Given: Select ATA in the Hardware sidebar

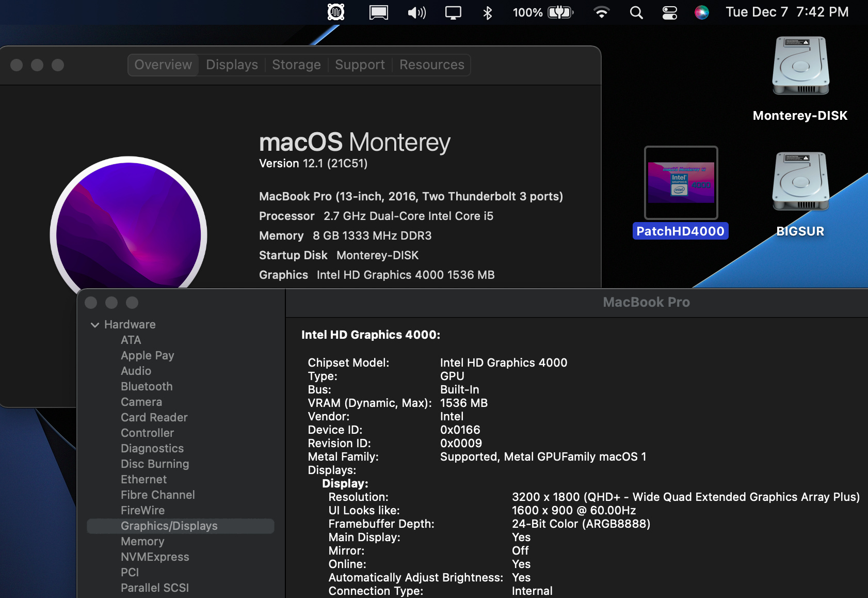Looking at the screenshot, I should click(x=131, y=340).
